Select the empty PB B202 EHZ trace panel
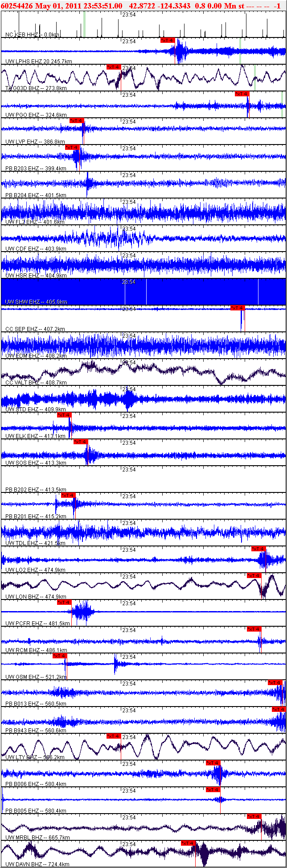 143,479
